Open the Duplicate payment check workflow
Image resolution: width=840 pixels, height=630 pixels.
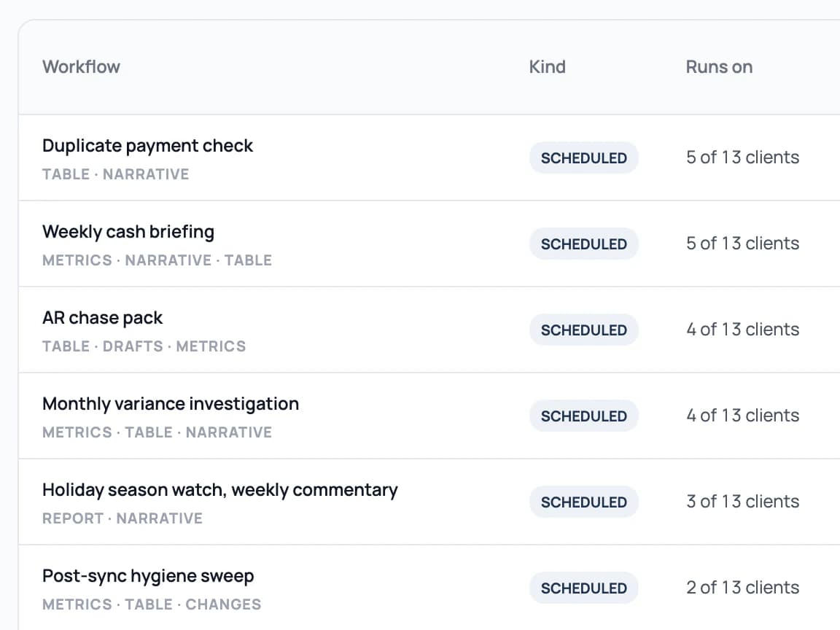147,146
